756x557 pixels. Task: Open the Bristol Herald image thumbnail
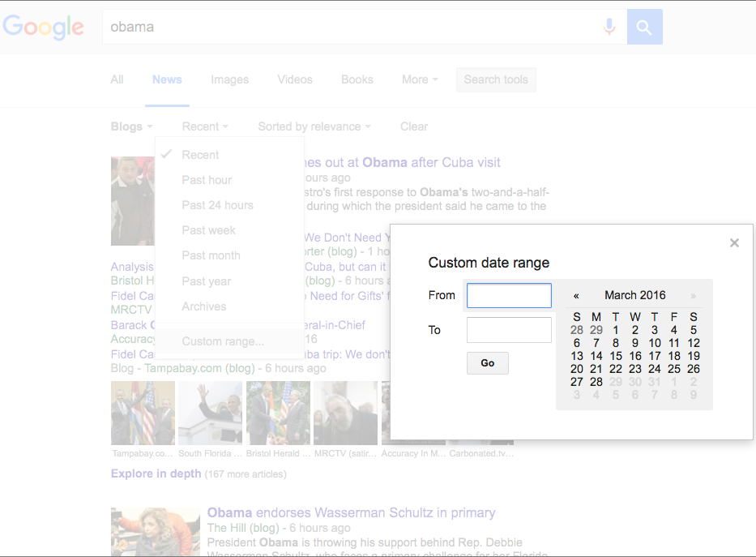point(278,413)
